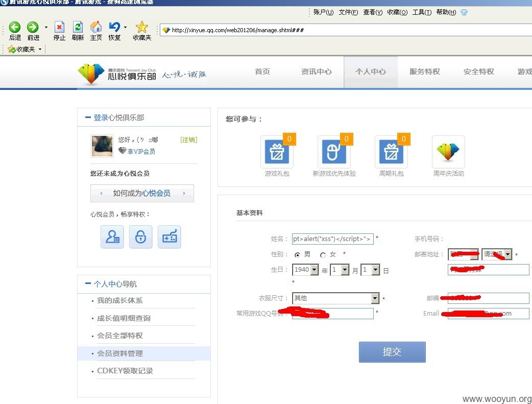The image size is (532, 404).
Task: Click the skin shirt icon after 帮助
Action: click(x=464, y=12)
